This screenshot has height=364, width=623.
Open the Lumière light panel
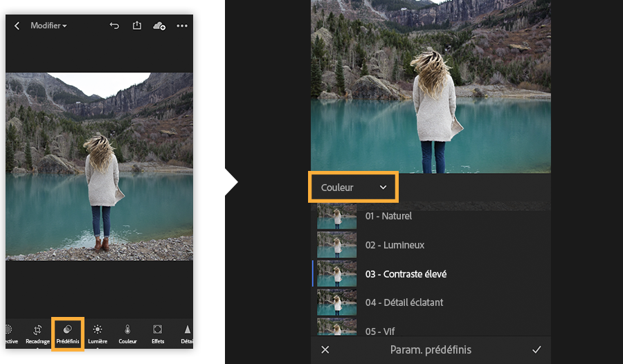click(x=98, y=334)
